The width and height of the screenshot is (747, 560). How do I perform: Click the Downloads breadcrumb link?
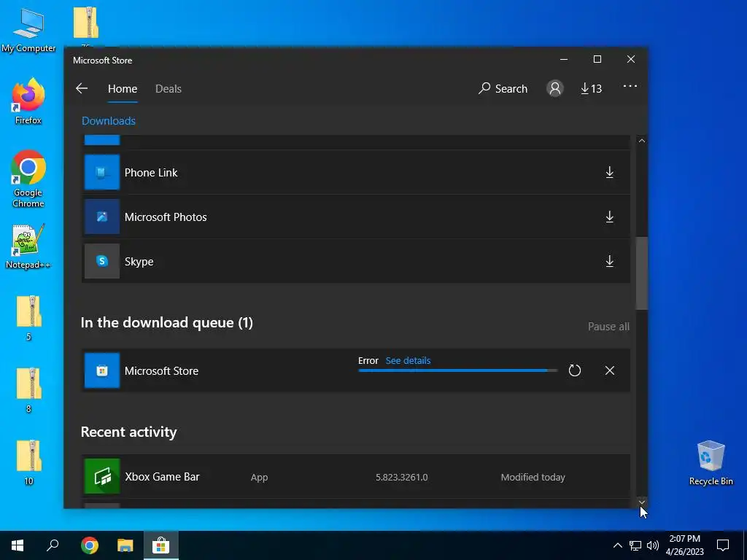[109, 121]
